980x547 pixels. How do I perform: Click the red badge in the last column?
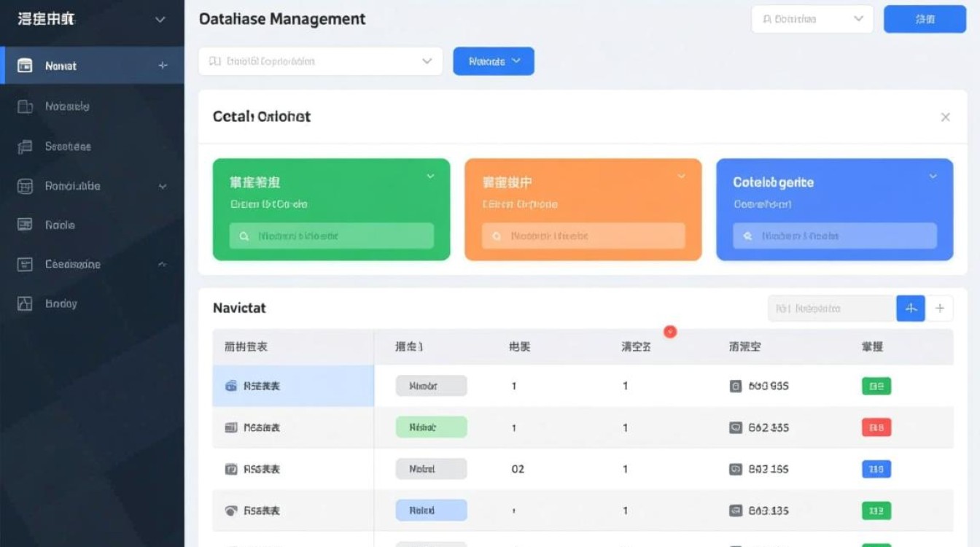[876, 427]
